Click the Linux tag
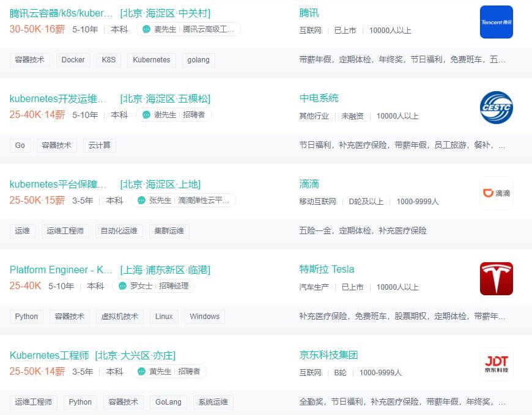 (164, 317)
